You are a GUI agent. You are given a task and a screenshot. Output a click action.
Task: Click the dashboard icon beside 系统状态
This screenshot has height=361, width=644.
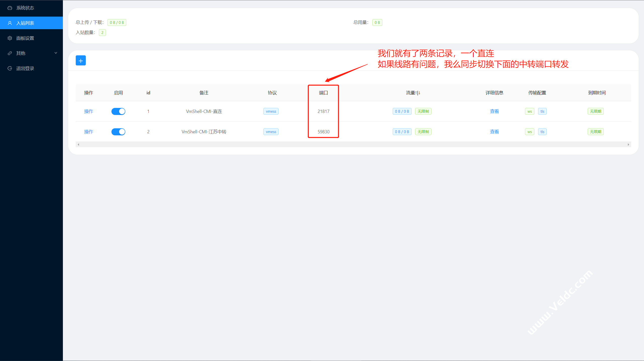click(x=10, y=8)
